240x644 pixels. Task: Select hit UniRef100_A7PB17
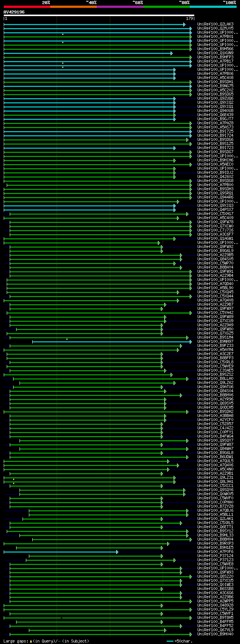tap(215, 61)
